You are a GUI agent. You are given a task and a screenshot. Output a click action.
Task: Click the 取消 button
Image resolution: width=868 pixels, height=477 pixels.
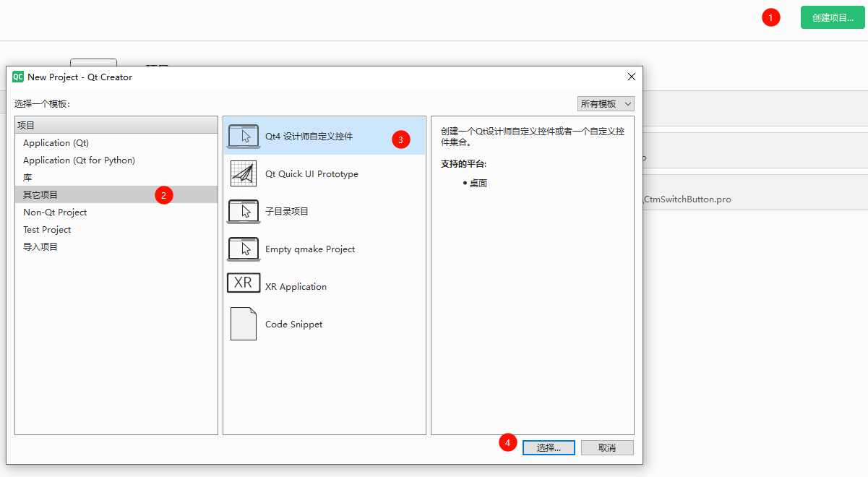(607, 448)
